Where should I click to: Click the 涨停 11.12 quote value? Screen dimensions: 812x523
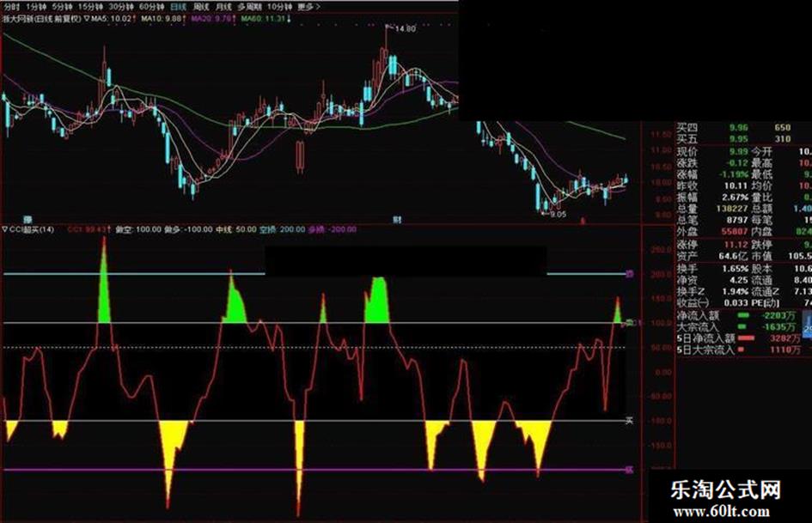(736, 245)
